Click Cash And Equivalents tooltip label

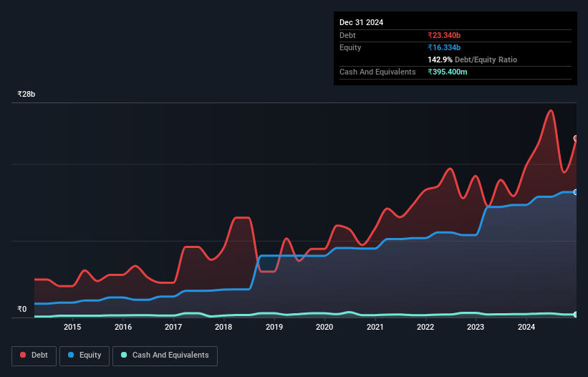pyautogui.click(x=377, y=72)
